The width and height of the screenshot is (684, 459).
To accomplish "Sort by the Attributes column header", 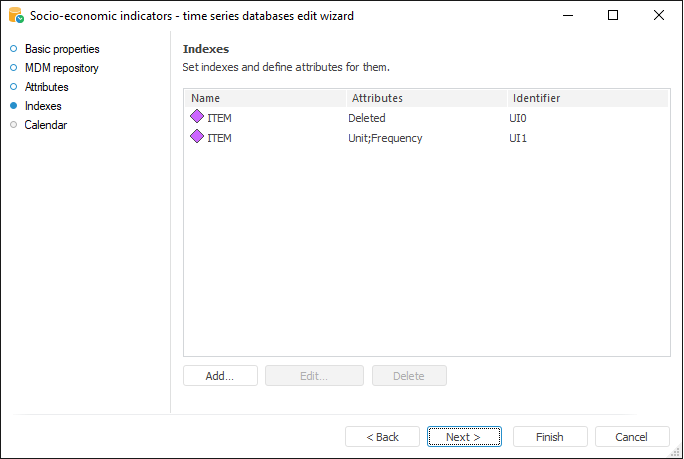I will [x=427, y=99].
